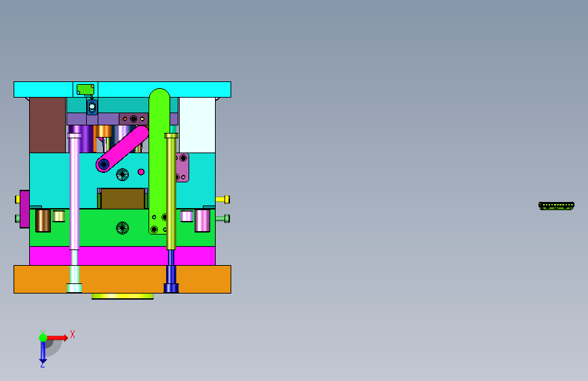Select the purple side block on the left edge
This screenshot has width=588, height=381.
click(x=24, y=209)
